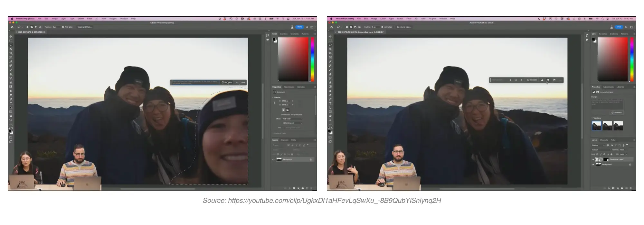Collapse the Variations section in Properties panel
Image resolution: width=644 pixels, height=225 pixels.
point(592,118)
